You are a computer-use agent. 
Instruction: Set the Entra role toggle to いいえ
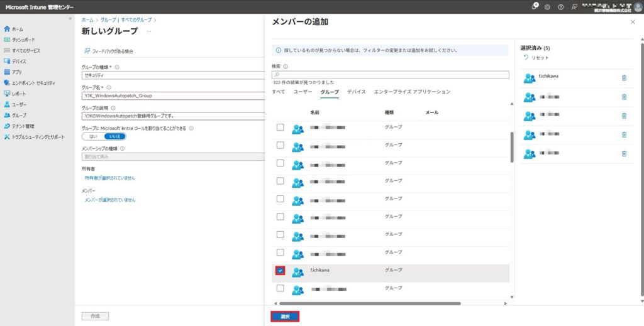point(115,136)
